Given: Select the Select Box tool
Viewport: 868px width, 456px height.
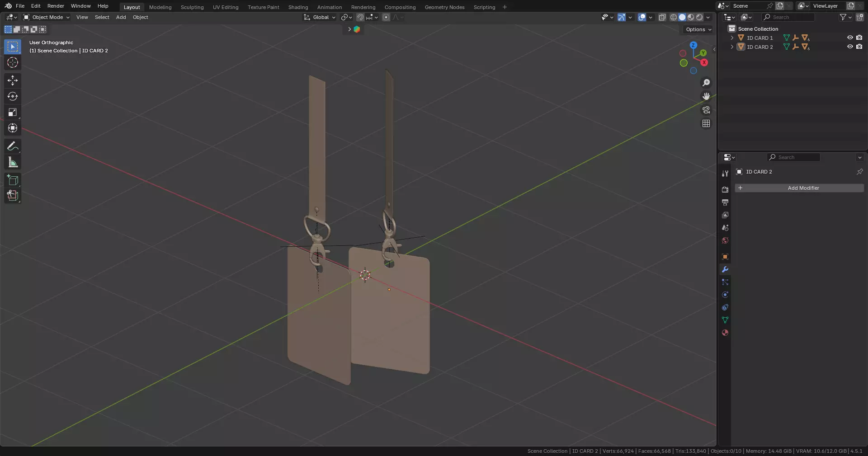Looking at the screenshot, I should click(x=13, y=47).
